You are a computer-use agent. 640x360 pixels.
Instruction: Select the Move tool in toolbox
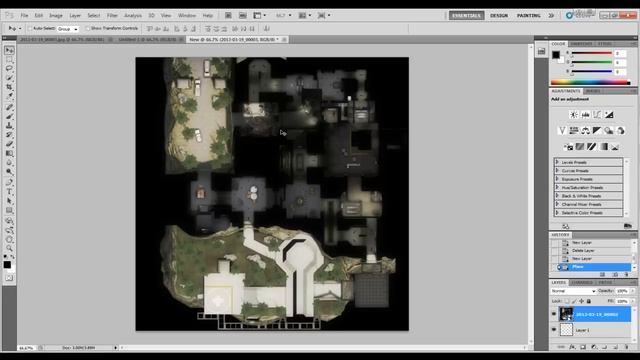point(9,50)
